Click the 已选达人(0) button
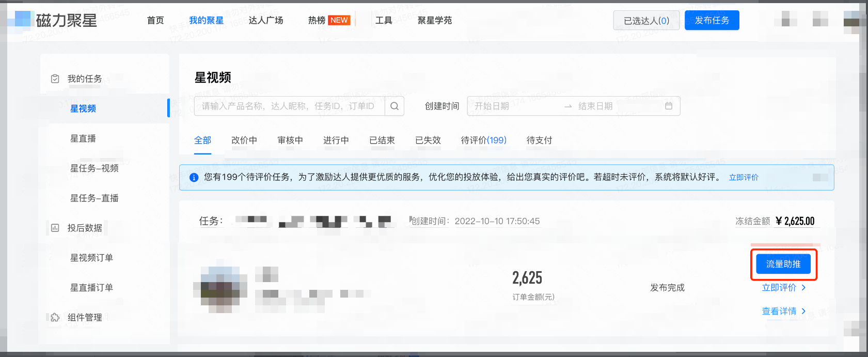 [x=646, y=21]
